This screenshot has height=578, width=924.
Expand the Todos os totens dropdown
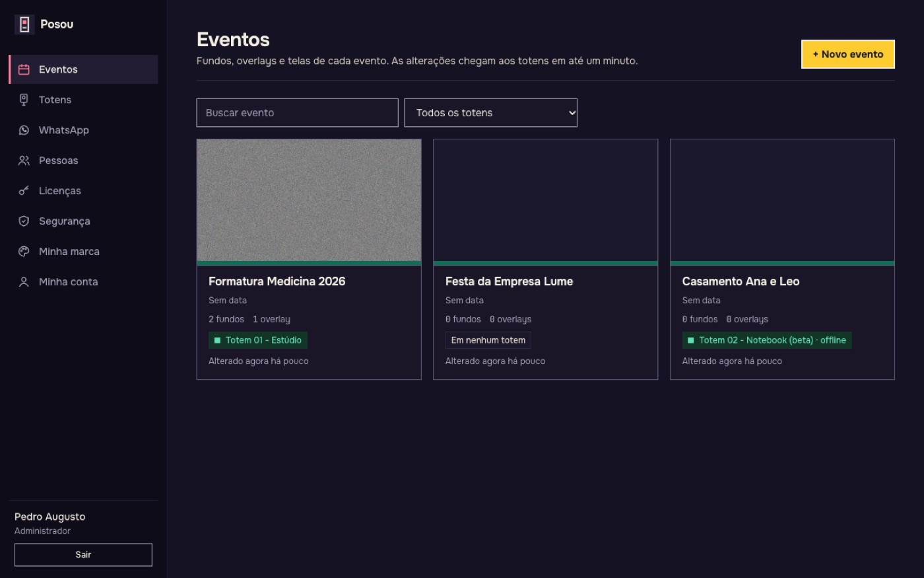[x=491, y=113]
